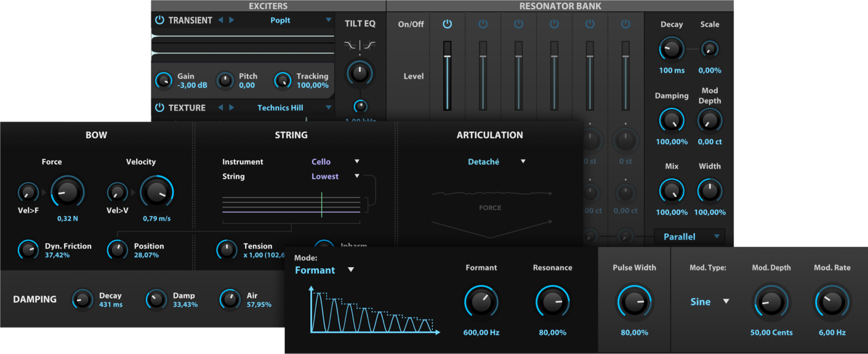Toggle the Transient exciter power button
Viewport: 868px width, 354px height.
coord(159,20)
